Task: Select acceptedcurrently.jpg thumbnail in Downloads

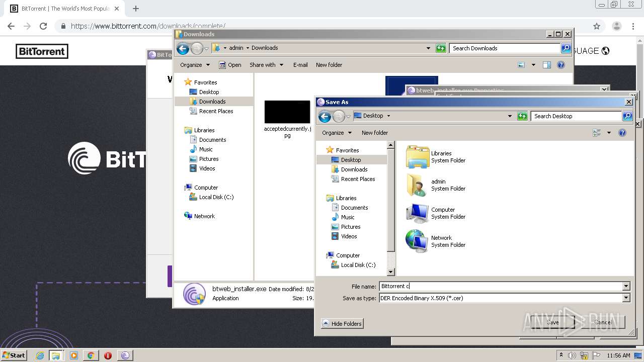Action: [x=287, y=112]
